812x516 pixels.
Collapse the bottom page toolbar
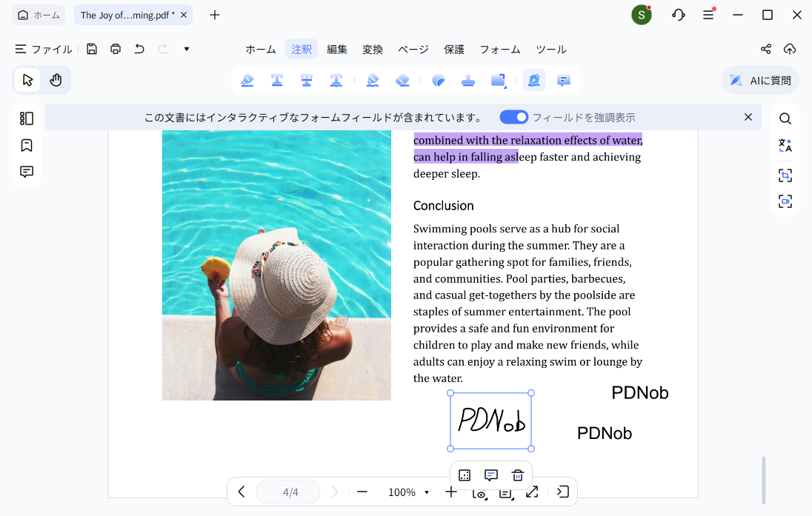562,492
